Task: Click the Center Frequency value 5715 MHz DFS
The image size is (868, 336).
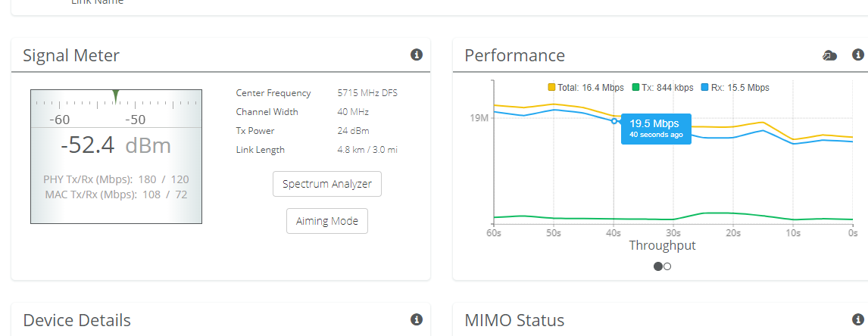Action: coord(367,93)
